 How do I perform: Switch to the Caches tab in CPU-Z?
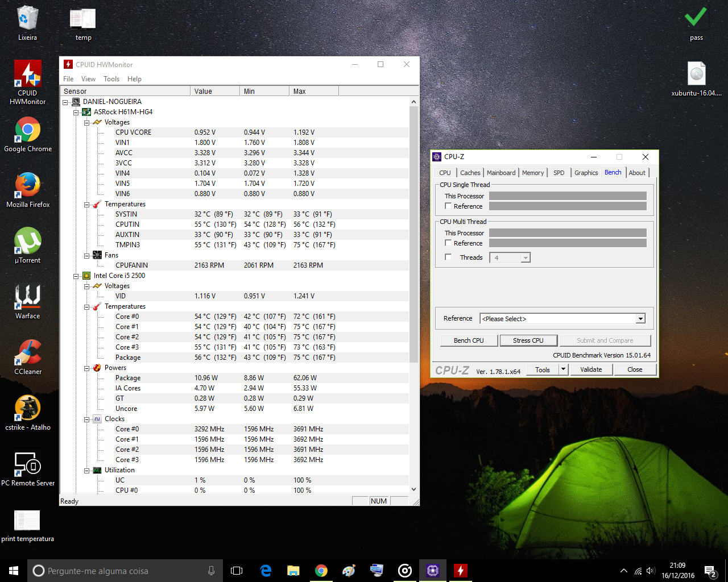(470, 173)
